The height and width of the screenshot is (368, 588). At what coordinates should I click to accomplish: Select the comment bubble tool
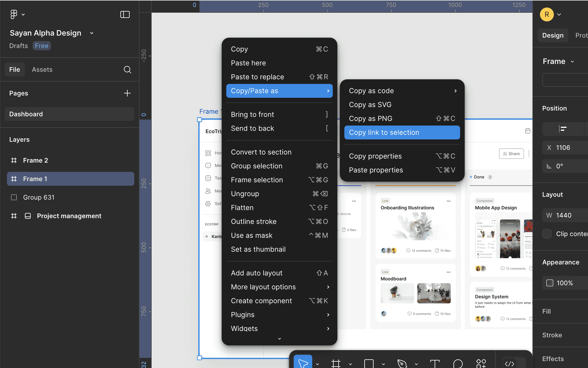pyautogui.click(x=458, y=363)
